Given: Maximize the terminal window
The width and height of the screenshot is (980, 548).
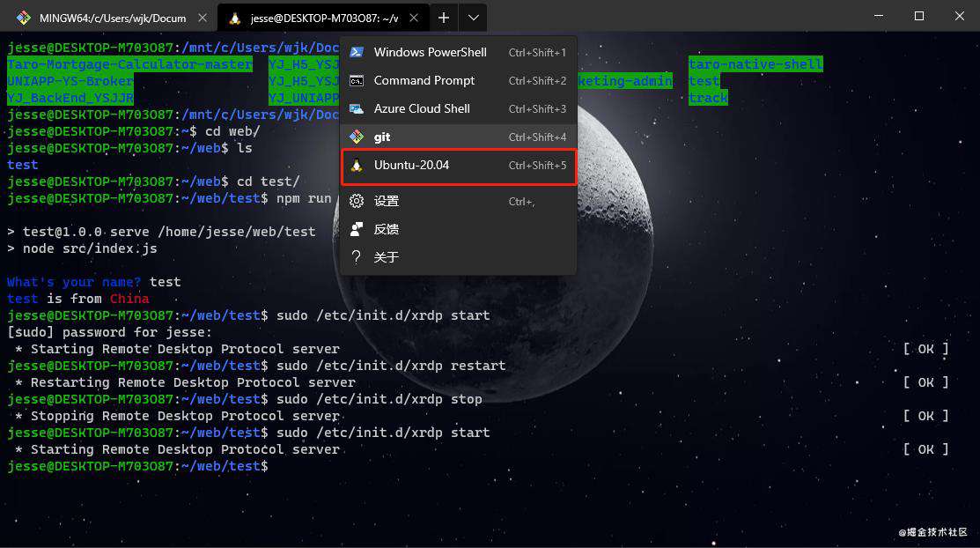Looking at the screenshot, I should coord(918,16).
